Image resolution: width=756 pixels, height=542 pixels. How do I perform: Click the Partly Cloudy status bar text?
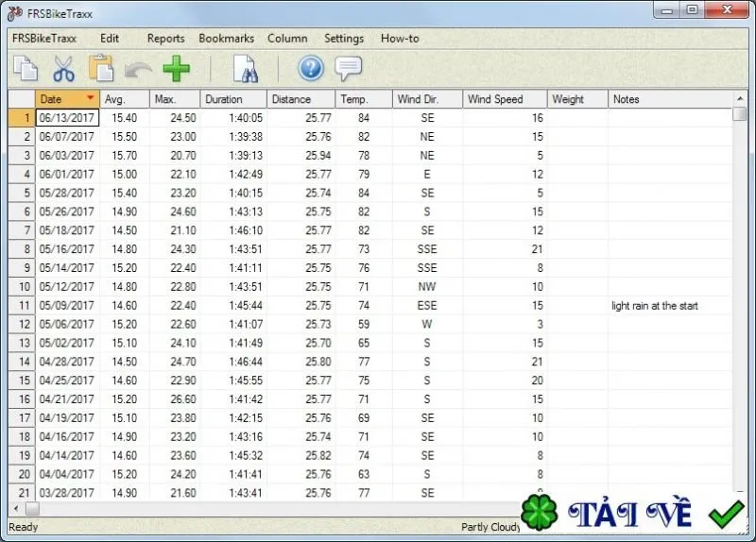tap(490, 527)
